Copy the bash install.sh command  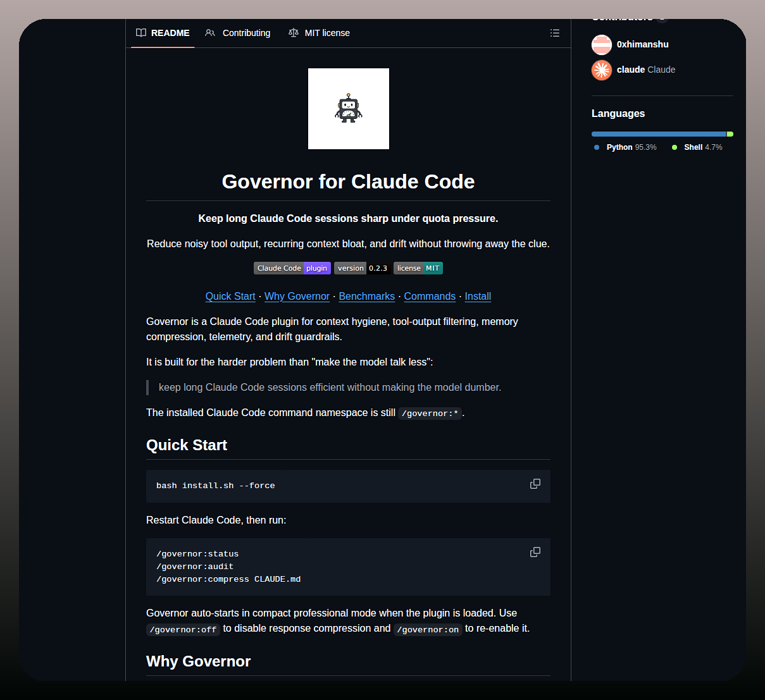(x=535, y=484)
